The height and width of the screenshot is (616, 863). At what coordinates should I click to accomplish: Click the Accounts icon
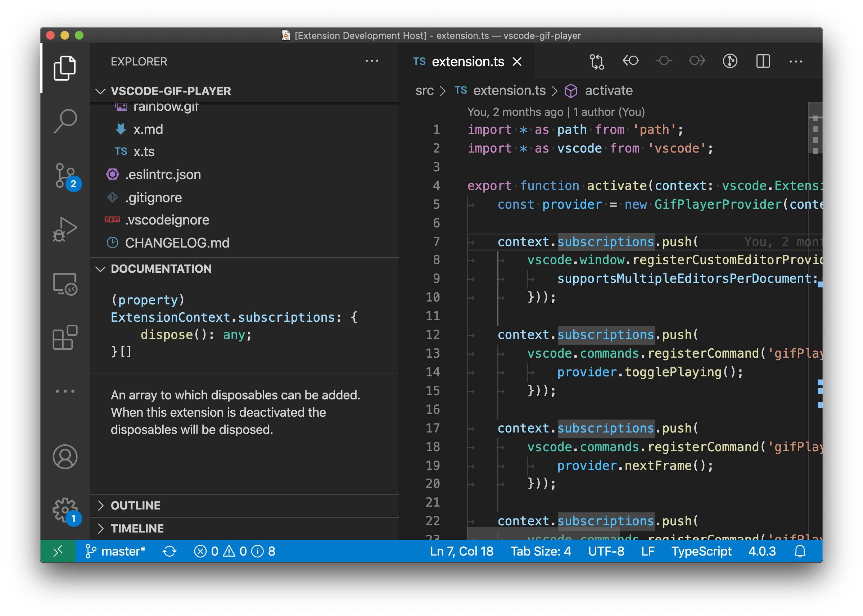(65, 457)
